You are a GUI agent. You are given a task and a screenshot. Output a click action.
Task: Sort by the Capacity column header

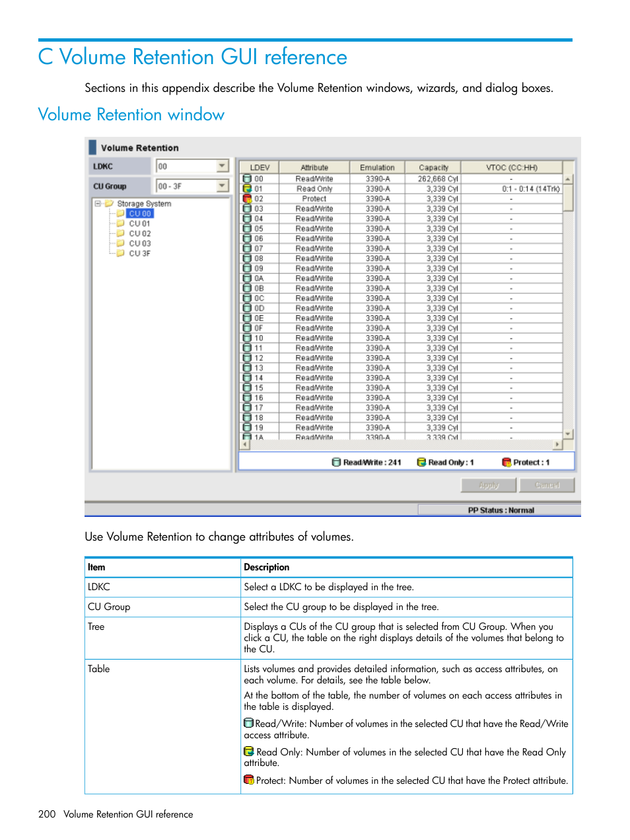pos(433,167)
